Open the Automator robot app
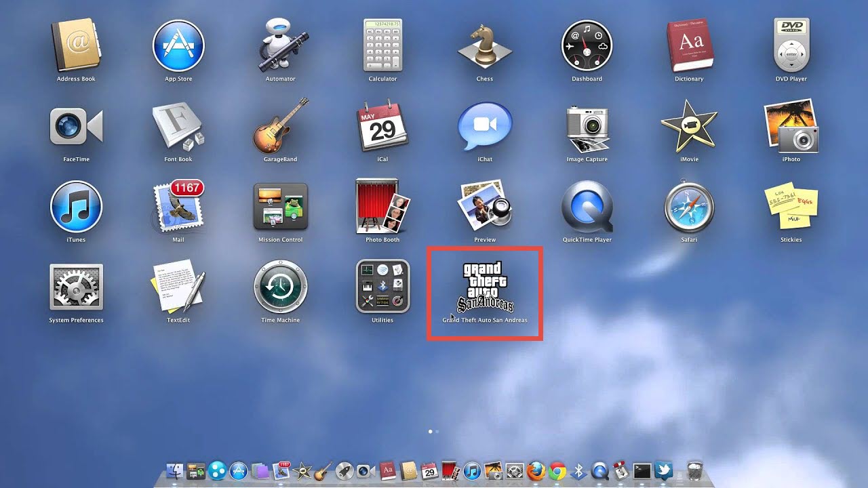868x488 pixels. click(280, 46)
